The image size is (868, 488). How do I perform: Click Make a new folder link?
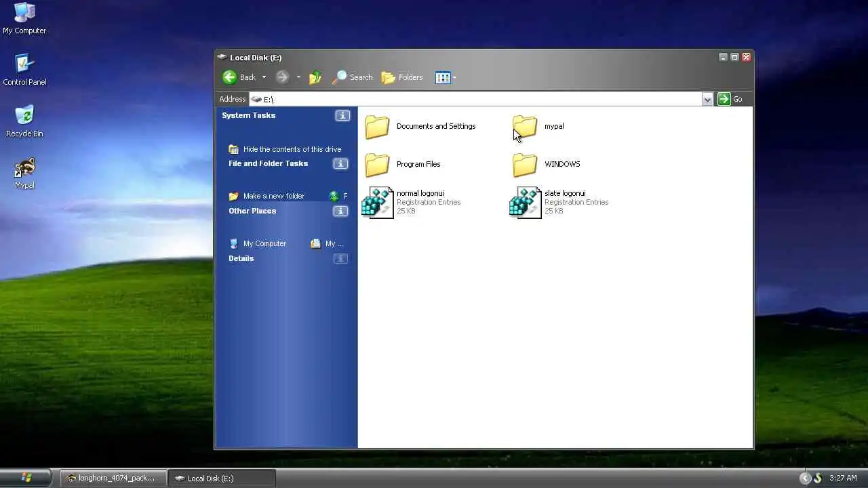pyautogui.click(x=274, y=196)
